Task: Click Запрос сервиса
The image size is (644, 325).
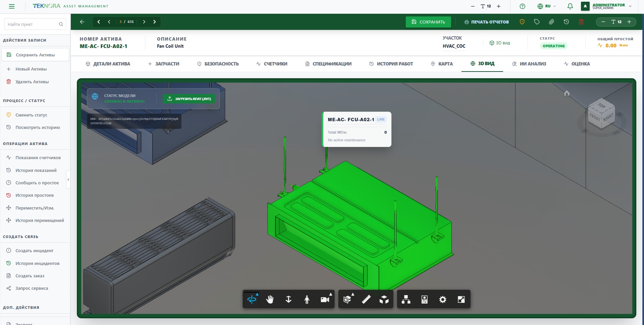Action: (x=35, y=288)
